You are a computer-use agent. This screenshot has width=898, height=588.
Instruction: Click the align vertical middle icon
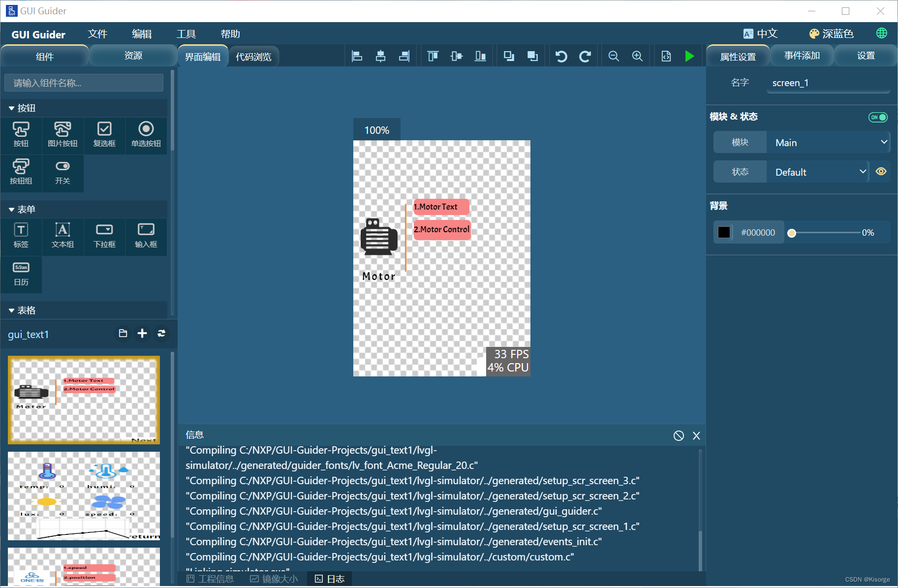click(457, 56)
